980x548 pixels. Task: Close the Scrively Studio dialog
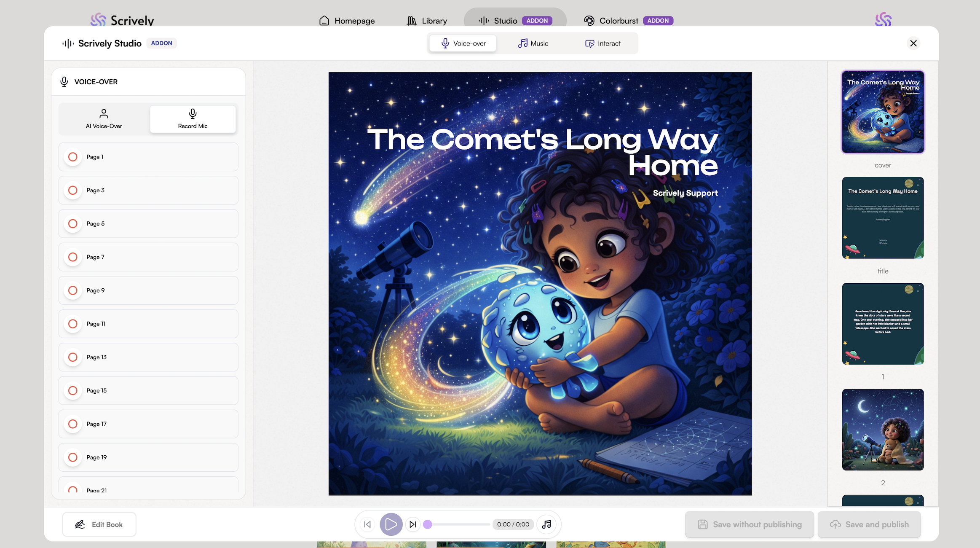(913, 43)
